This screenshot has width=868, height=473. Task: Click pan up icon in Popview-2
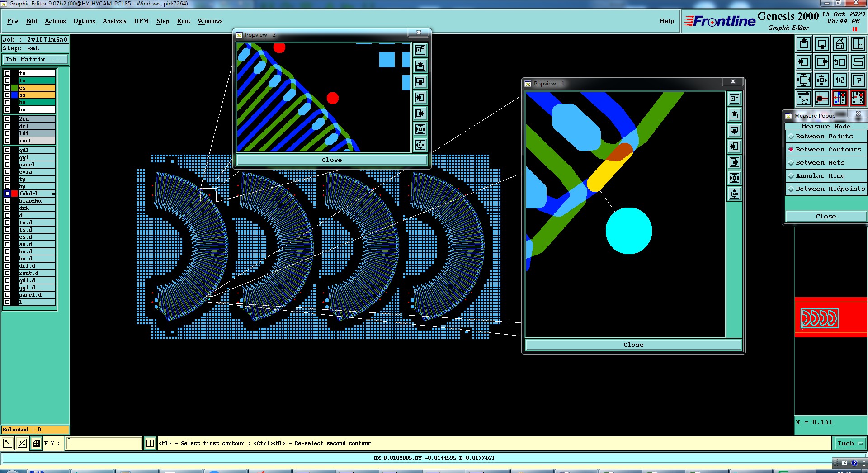(x=420, y=66)
